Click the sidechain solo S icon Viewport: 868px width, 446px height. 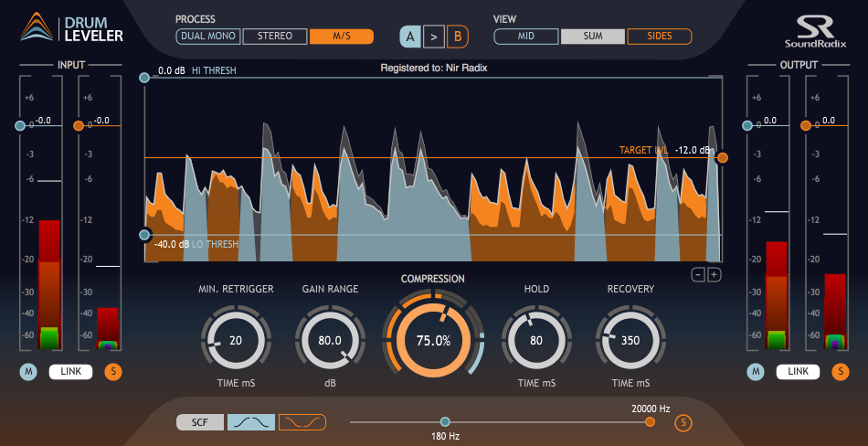(682, 422)
